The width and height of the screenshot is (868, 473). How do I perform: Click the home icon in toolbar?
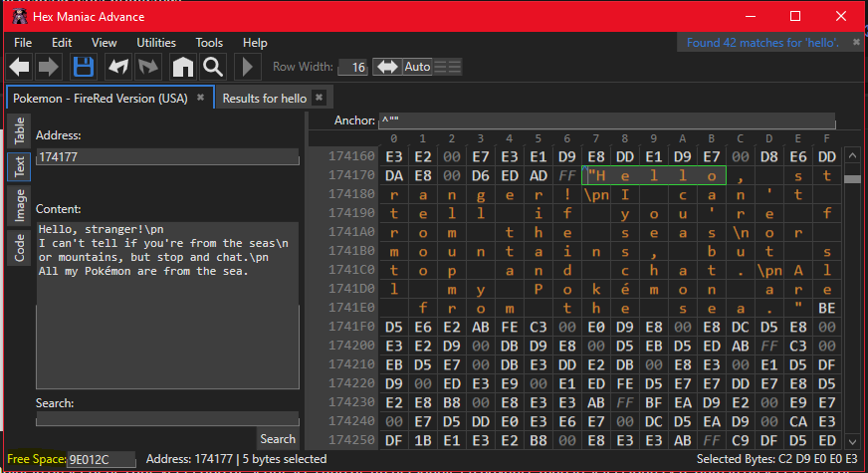(182, 68)
